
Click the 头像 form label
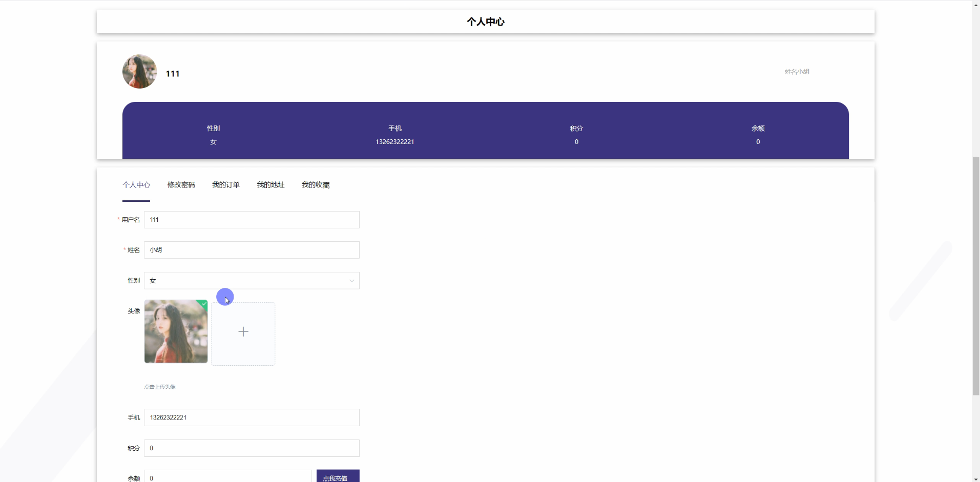click(x=134, y=311)
